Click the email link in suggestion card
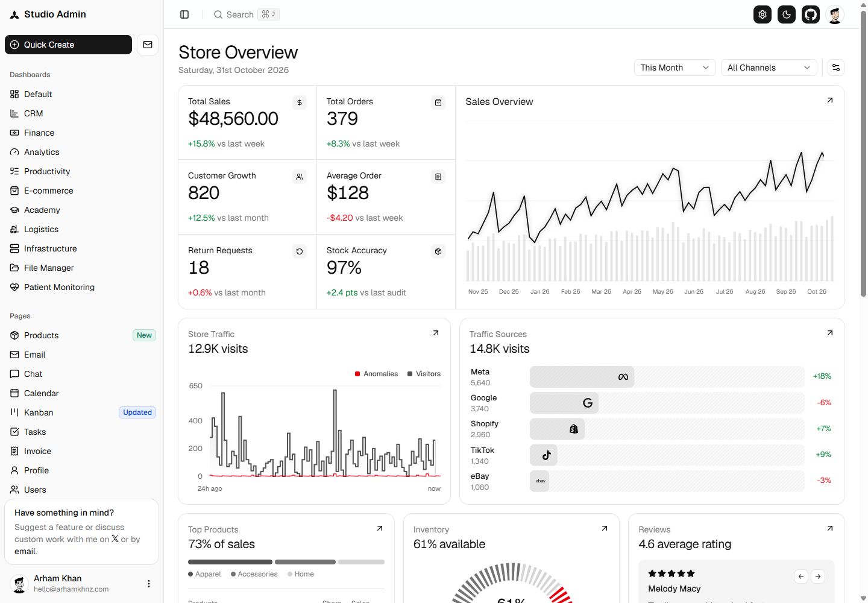The height and width of the screenshot is (603, 868). pos(25,551)
